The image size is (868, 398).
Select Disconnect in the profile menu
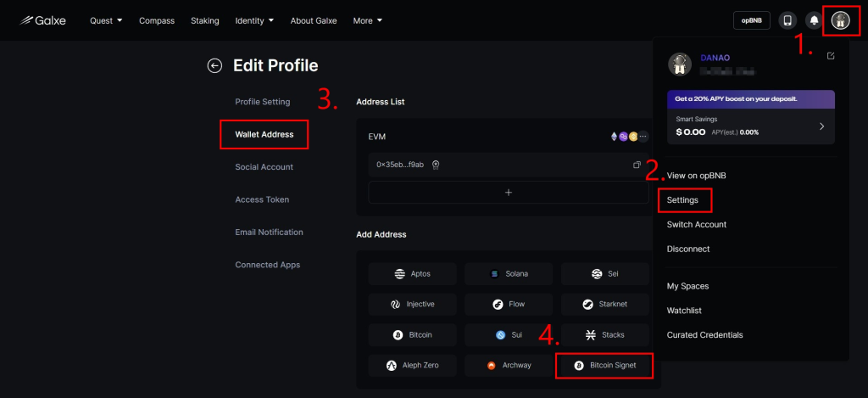click(x=688, y=249)
